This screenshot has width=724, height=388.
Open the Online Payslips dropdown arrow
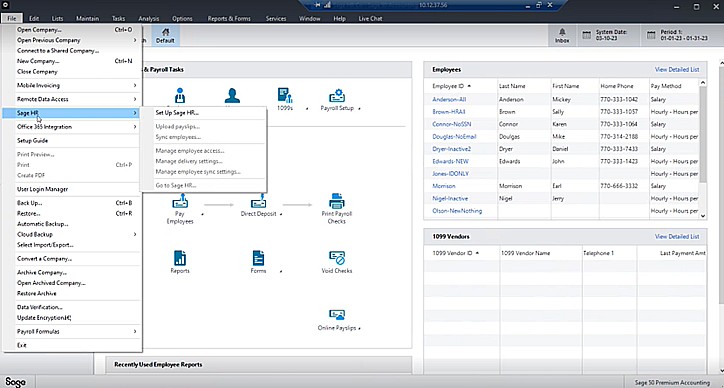point(359,329)
